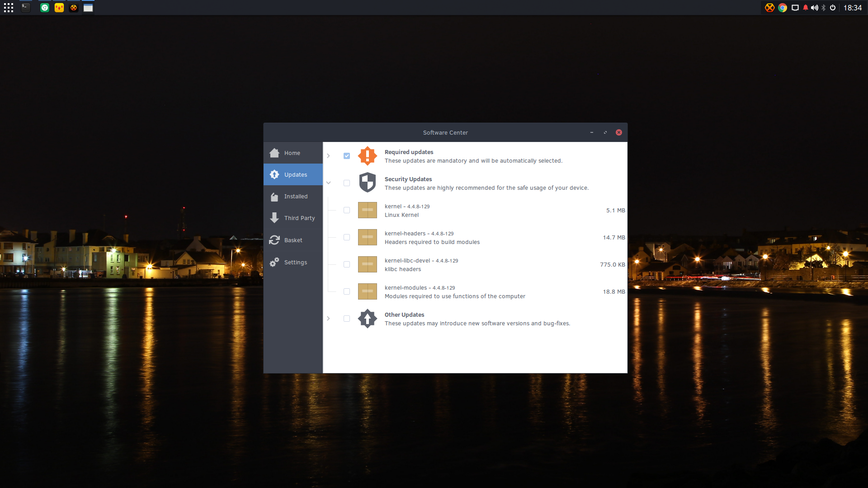Click the '775.0 KB' size value

point(613,265)
